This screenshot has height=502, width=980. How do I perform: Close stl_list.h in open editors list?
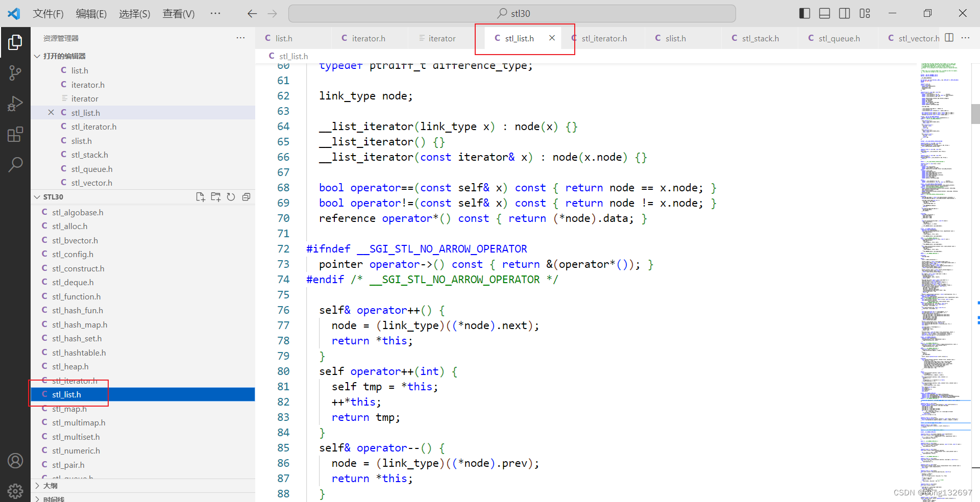[51, 113]
